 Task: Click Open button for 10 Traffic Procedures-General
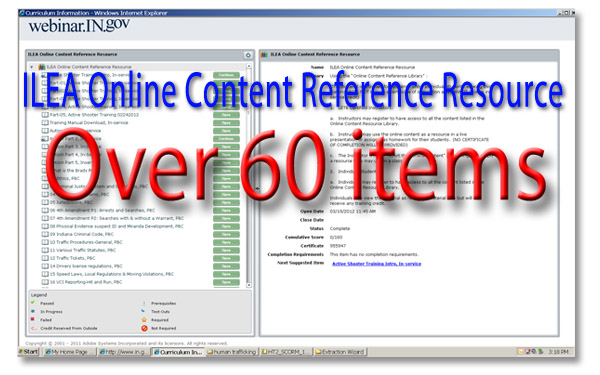(x=226, y=242)
